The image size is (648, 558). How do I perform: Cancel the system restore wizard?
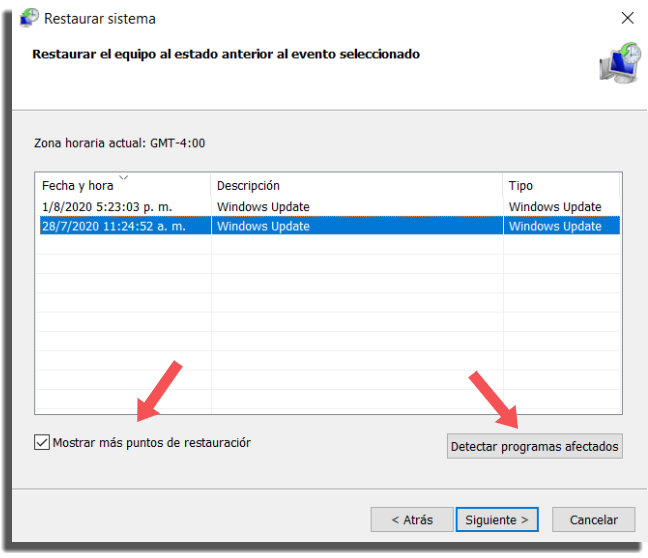point(593,520)
